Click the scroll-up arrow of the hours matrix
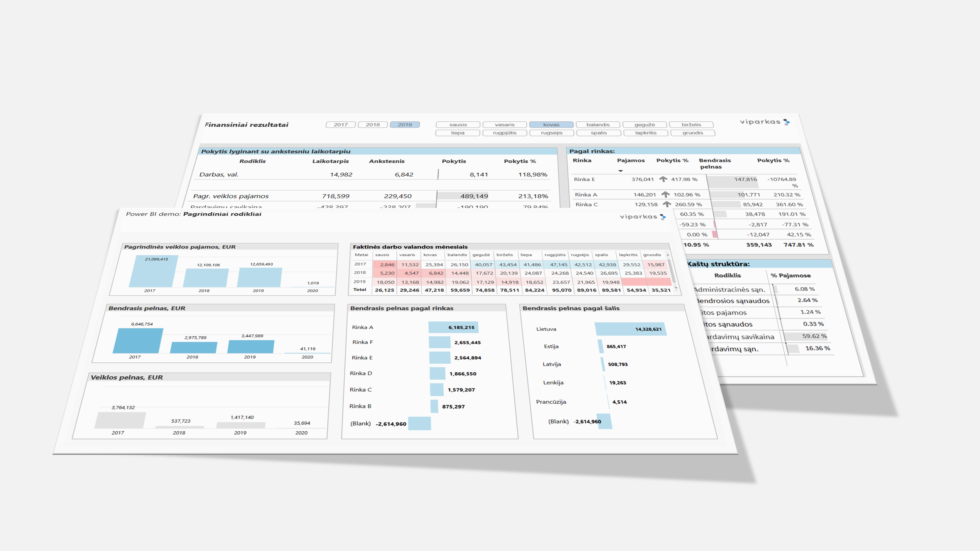The image size is (980, 551). 668,255
